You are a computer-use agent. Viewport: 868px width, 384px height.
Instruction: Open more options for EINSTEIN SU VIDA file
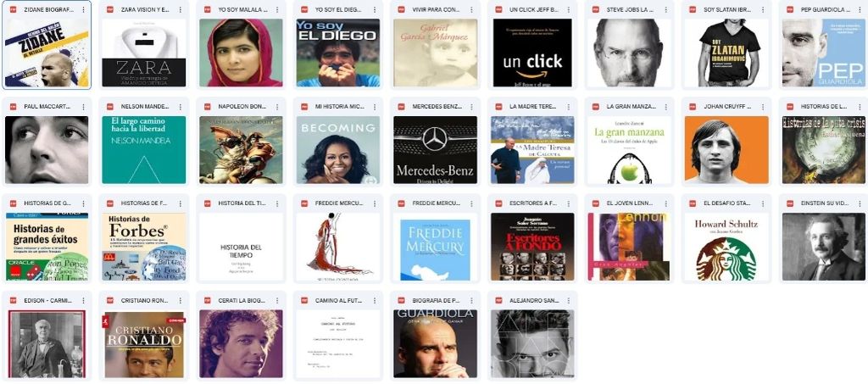pos(860,203)
